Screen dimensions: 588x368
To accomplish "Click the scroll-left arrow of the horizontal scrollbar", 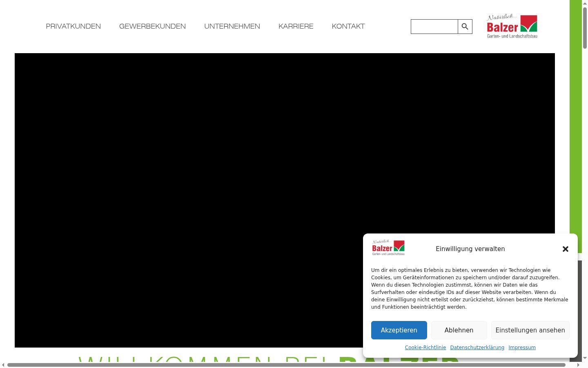I will pos(3,365).
